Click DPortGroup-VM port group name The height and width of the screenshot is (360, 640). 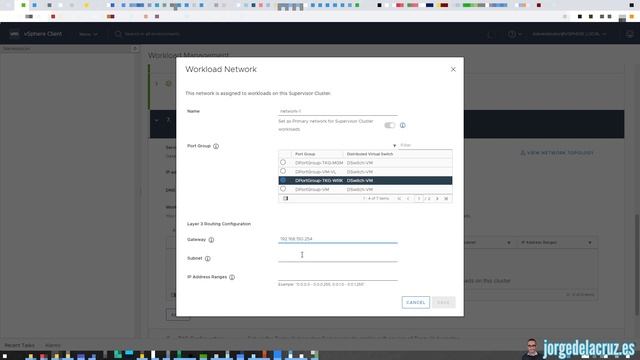[312, 190]
